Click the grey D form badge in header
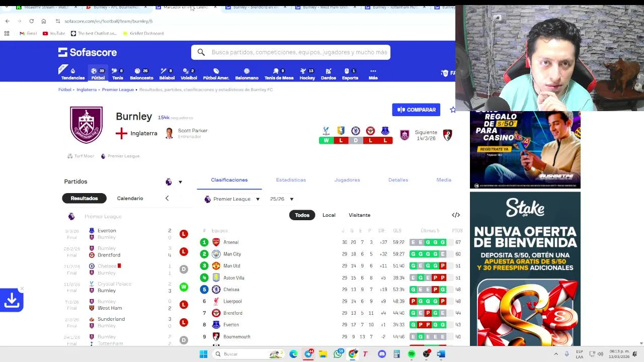The height and width of the screenshot is (362, 644). pos(356,141)
